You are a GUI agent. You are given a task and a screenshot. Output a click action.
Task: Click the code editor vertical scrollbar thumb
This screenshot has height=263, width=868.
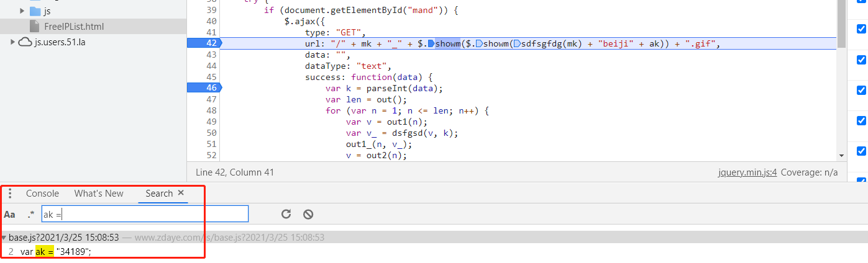point(841,24)
